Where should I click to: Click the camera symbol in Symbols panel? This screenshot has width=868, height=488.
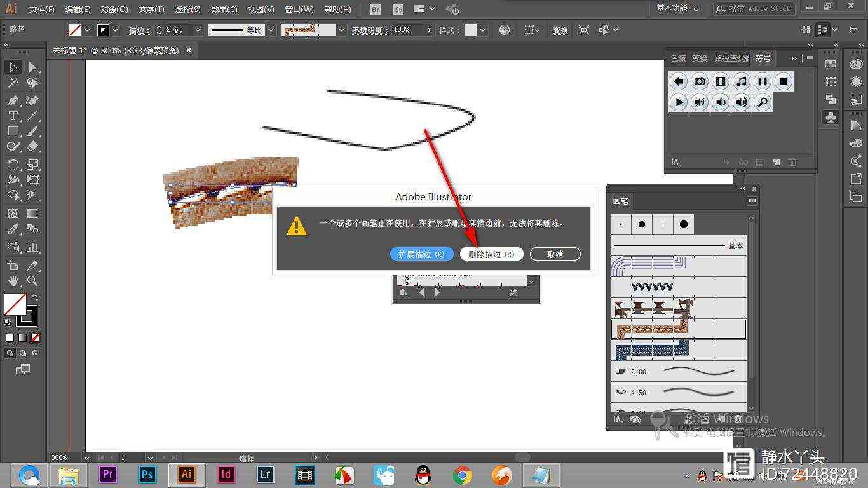click(x=700, y=81)
